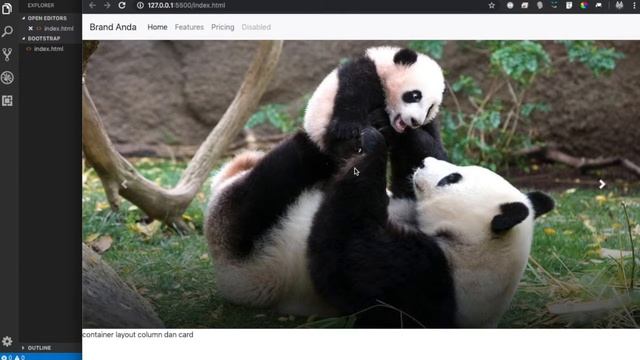
Task: Go back in the browser
Action: click(x=92, y=5)
